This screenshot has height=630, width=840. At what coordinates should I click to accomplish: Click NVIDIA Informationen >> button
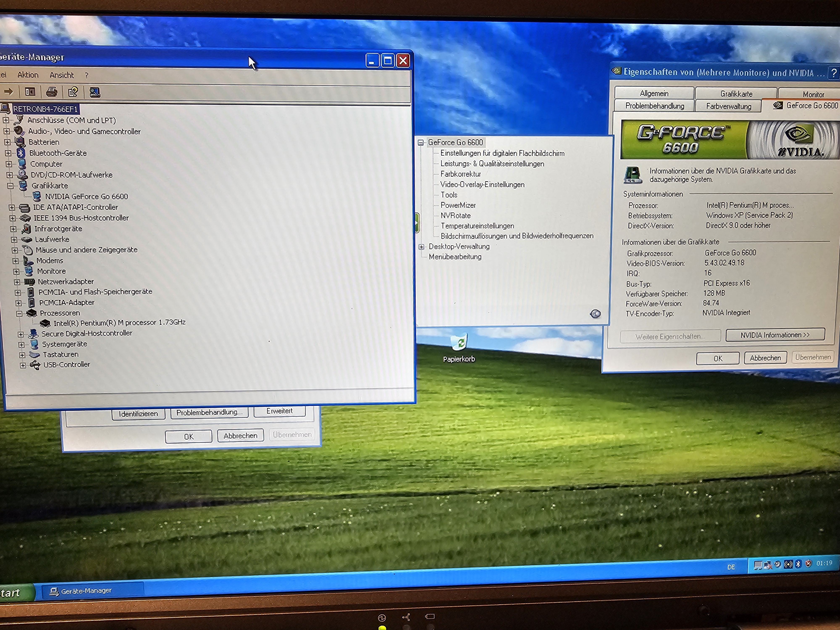tap(775, 335)
